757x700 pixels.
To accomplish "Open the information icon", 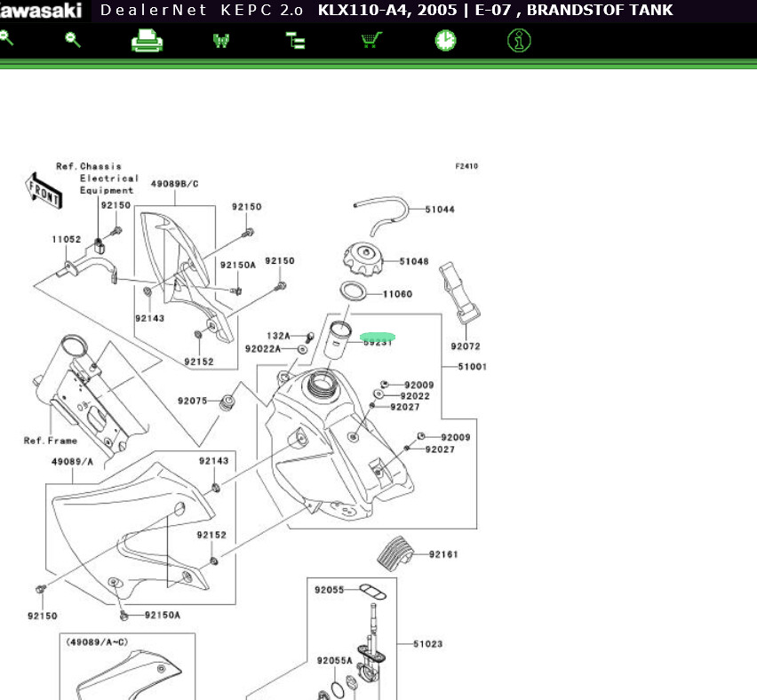I will 520,41.
